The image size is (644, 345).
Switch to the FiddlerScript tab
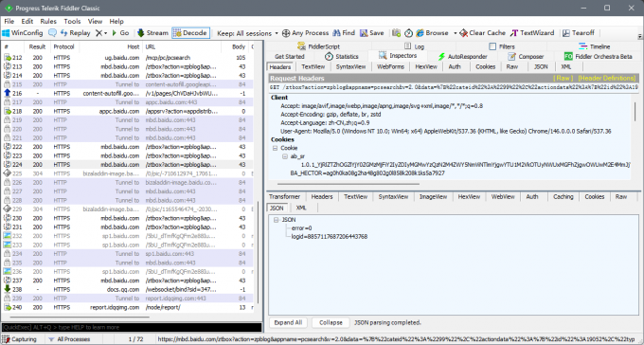click(x=318, y=46)
